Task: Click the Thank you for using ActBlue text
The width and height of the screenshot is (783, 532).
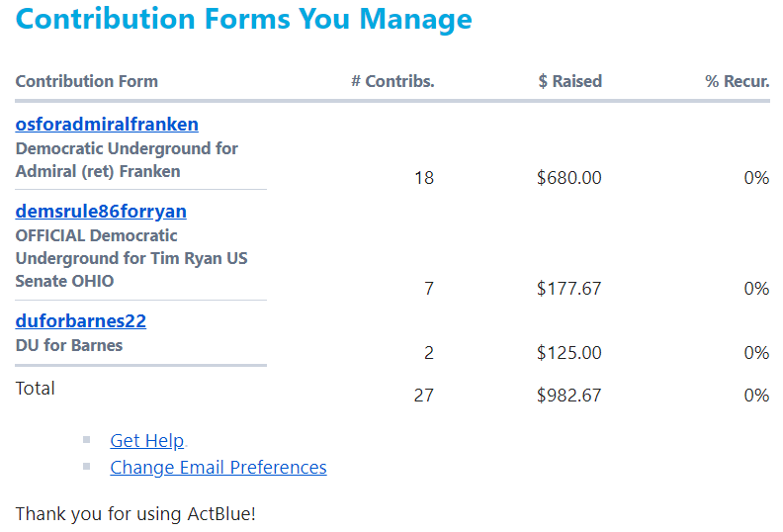Action: 135,514
